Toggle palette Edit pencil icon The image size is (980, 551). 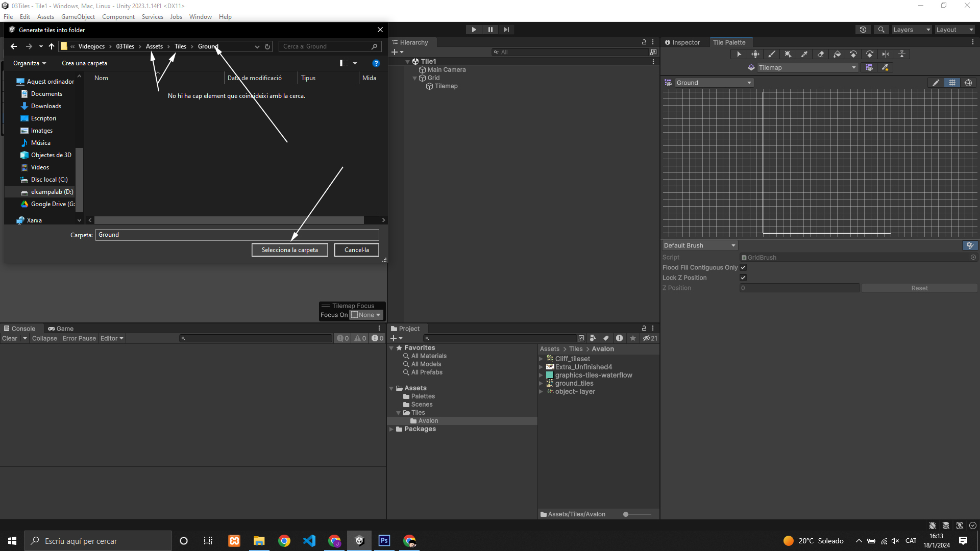(x=936, y=83)
